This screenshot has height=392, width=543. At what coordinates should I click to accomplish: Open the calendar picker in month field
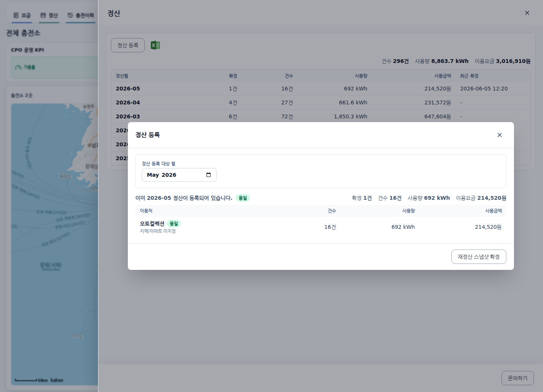[x=209, y=175]
